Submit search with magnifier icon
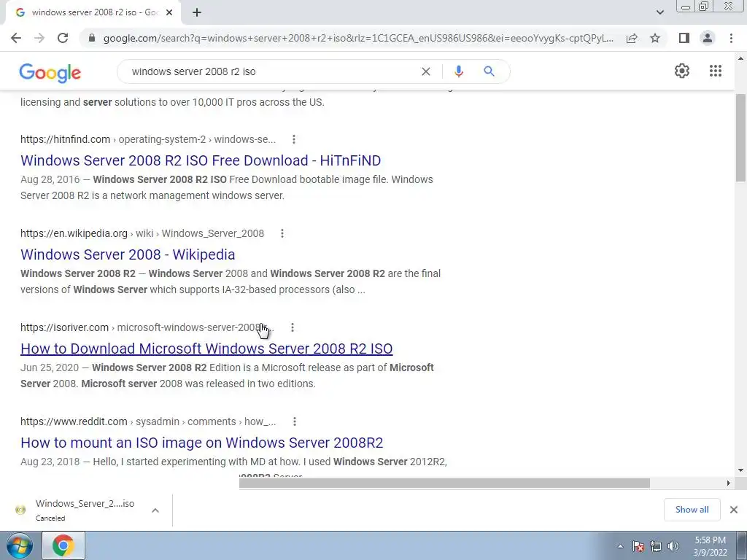The image size is (747, 560). (489, 71)
